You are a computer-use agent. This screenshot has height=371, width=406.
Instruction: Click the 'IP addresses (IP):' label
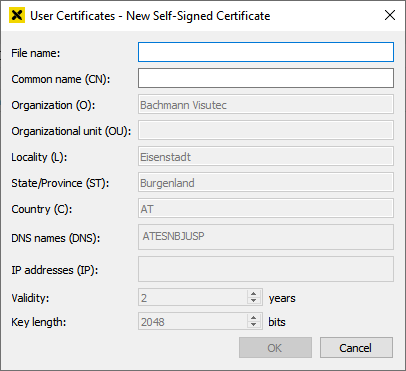tap(55, 270)
